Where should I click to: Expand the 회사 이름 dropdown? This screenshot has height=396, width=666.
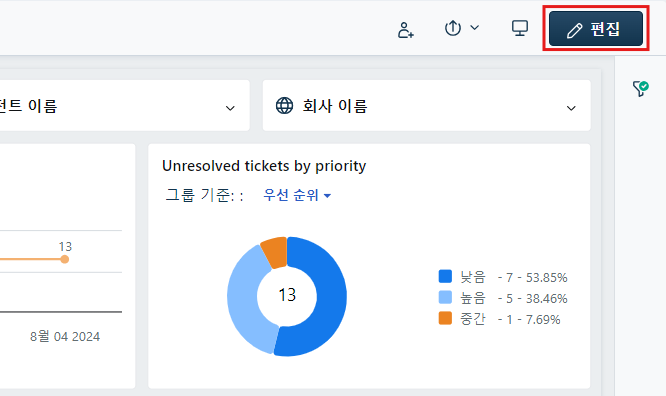point(426,105)
